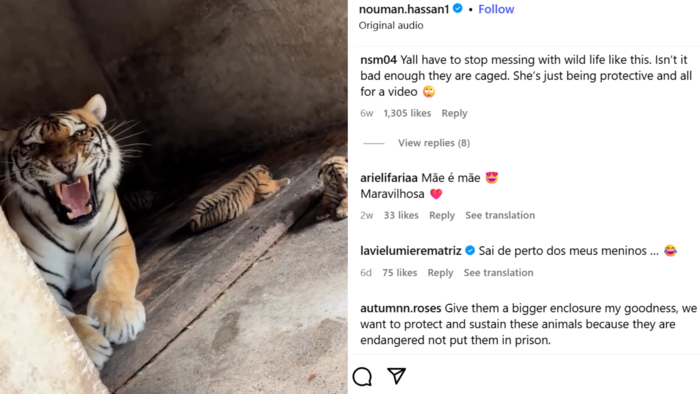Reply to nsm04's comment
The height and width of the screenshot is (394, 700).
point(454,113)
